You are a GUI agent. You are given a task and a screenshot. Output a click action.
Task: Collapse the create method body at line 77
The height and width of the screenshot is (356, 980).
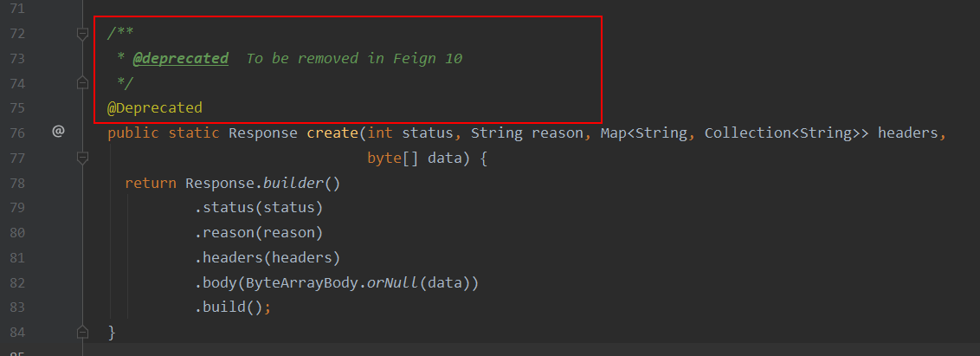click(82, 159)
